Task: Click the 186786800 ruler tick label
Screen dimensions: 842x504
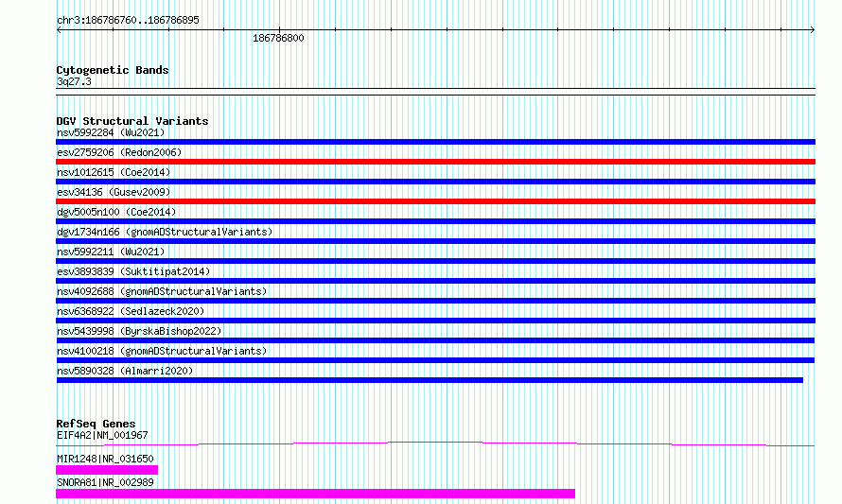Action: pos(278,38)
